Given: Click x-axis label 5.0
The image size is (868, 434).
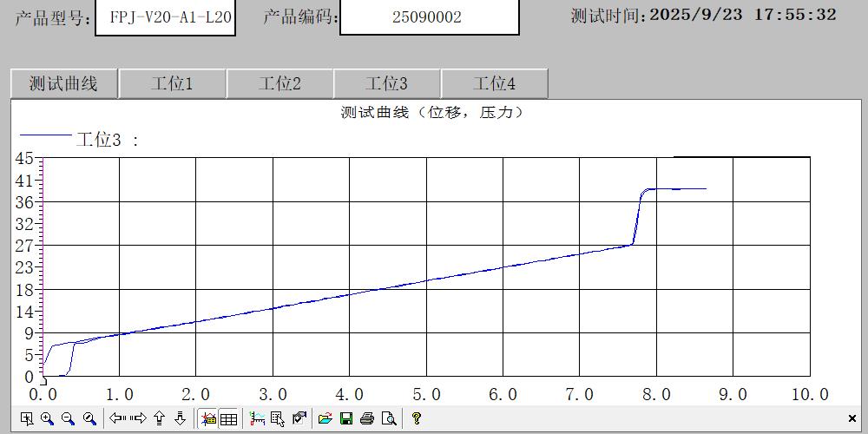Looking at the screenshot, I should tap(427, 395).
